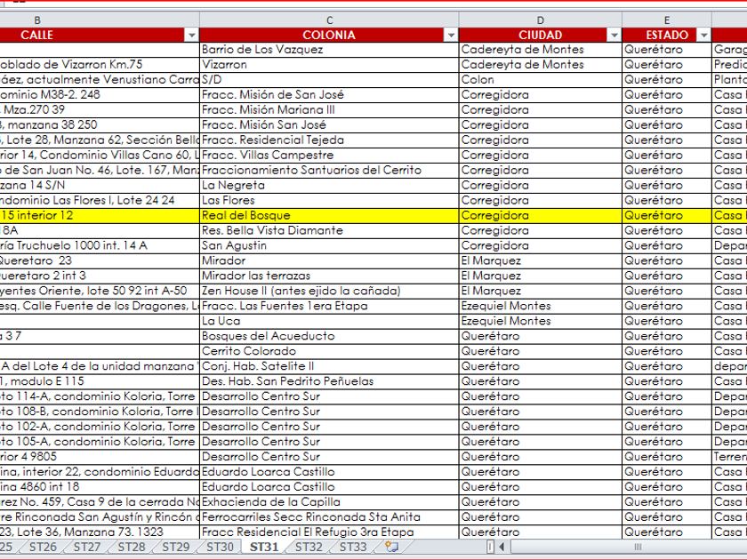
Task: Select cell 'La Negreta'
Action: 329,185
